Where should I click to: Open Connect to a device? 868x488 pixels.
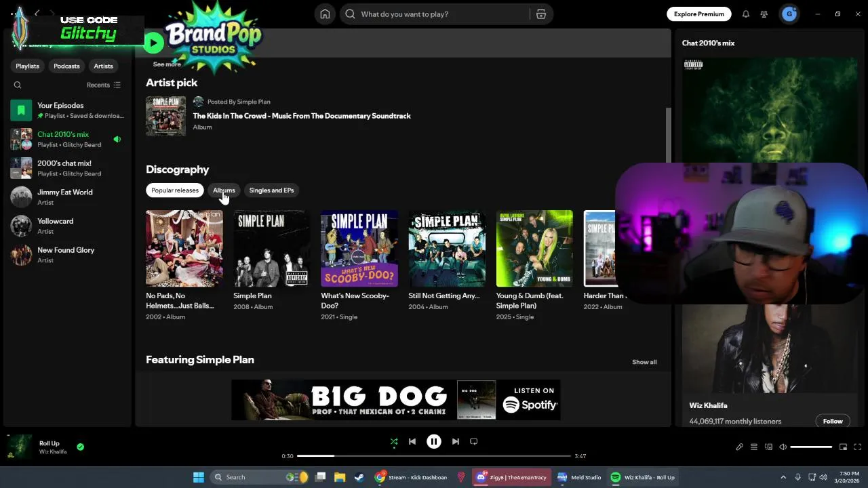tap(768, 447)
